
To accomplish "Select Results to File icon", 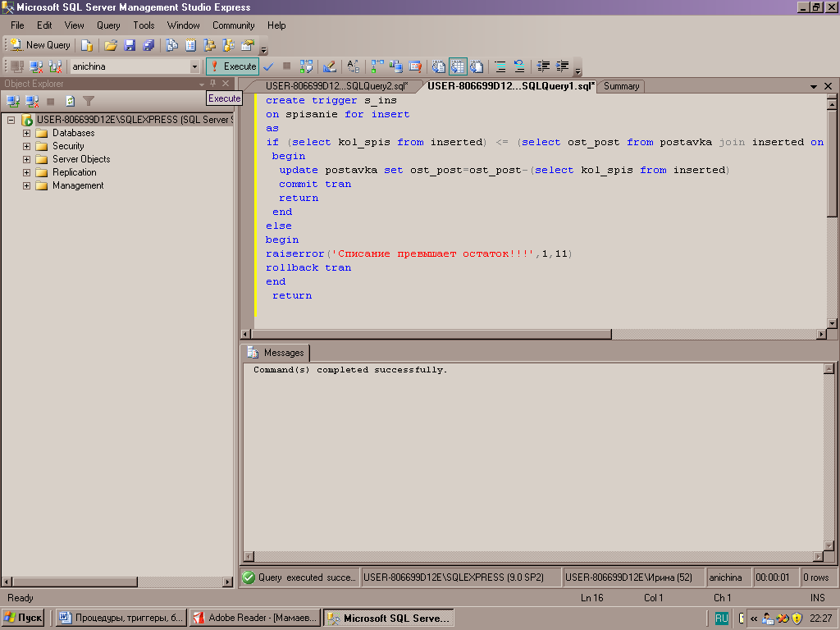I will click(477, 66).
